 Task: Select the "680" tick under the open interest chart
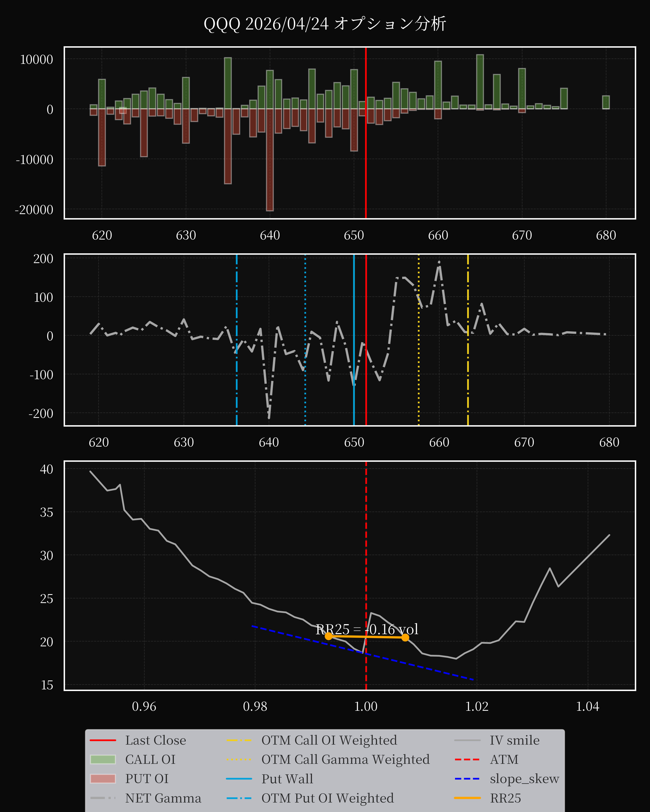(606, 235)
